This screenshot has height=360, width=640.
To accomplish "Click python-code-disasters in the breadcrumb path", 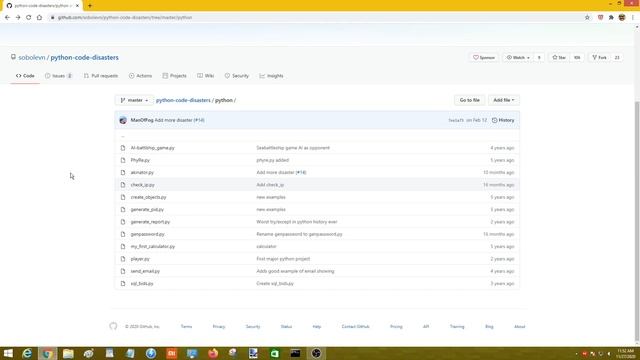I will [x=183, y=100].
